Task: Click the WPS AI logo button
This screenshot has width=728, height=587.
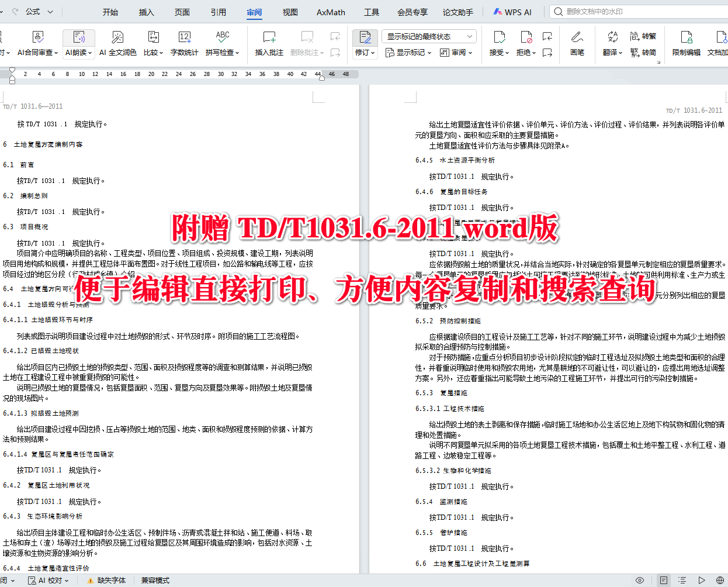Action: tap(512, 12)
